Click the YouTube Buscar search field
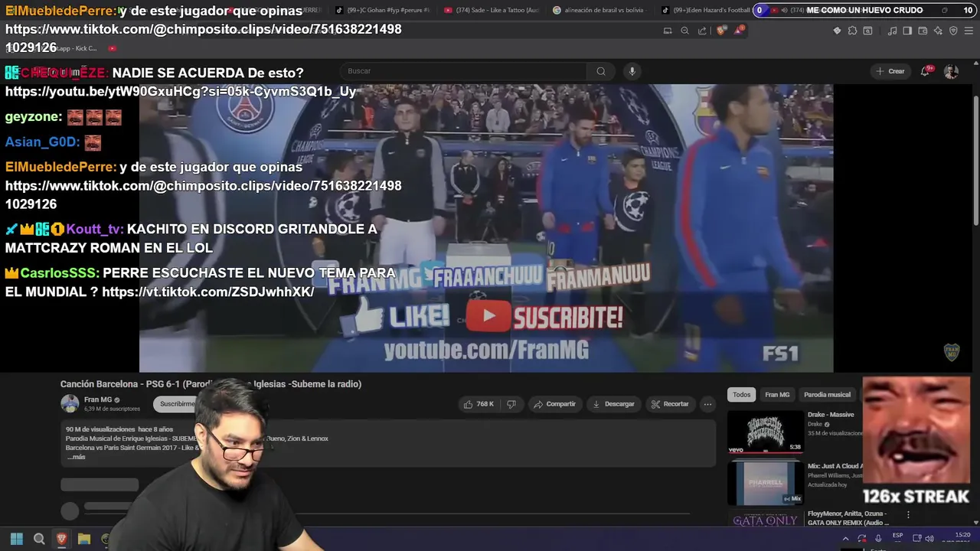This screenshot has height=551, width=980. point(464,71)
